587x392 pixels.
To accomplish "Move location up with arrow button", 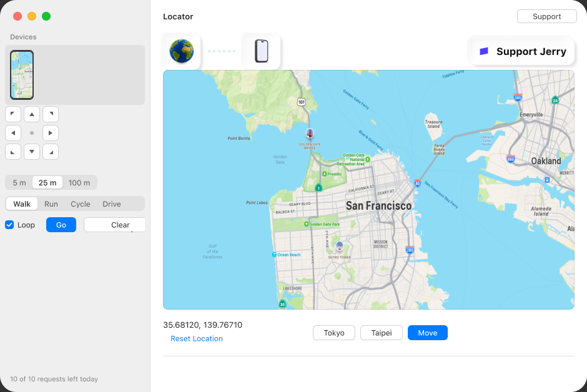I will coord(32,114).
